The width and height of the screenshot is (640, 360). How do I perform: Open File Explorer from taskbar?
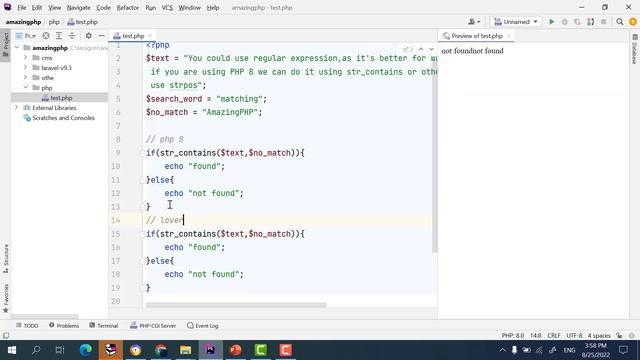point(186,350)
